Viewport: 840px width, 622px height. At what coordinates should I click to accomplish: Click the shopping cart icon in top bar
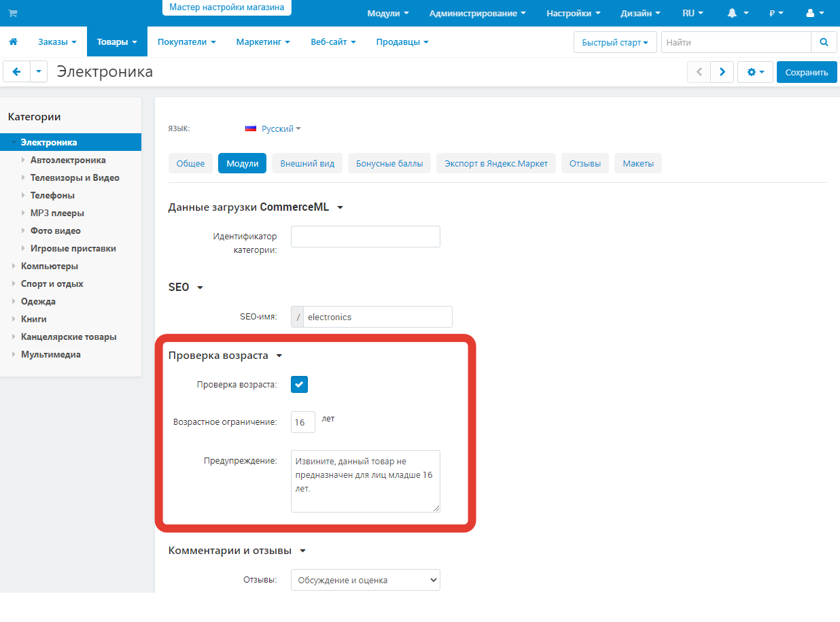tap(13, 14)
